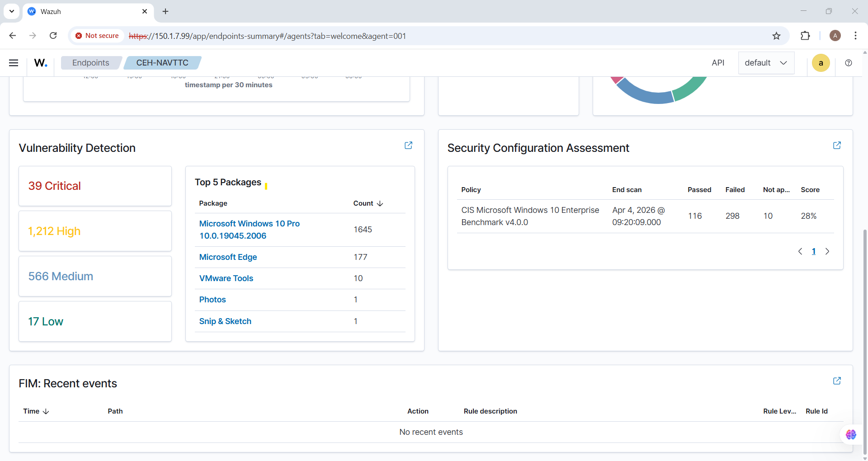Open FIM Recent events external link icon

pos(837,381)
